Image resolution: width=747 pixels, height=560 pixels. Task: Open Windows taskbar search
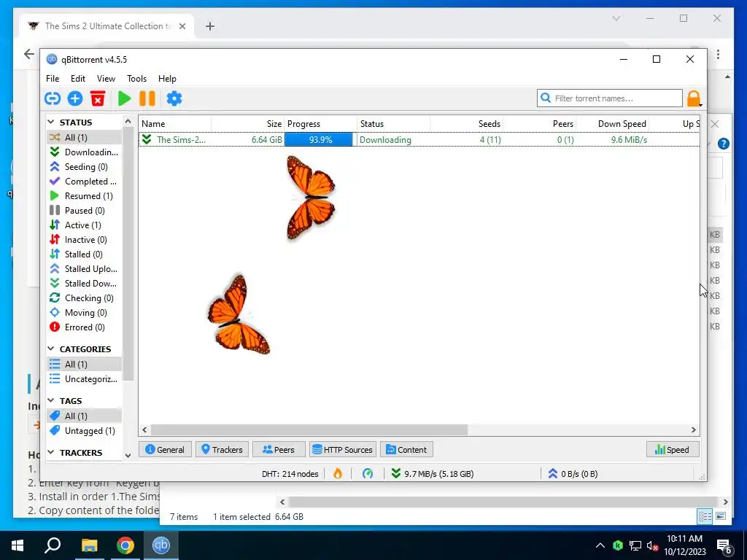coord(53,545)
